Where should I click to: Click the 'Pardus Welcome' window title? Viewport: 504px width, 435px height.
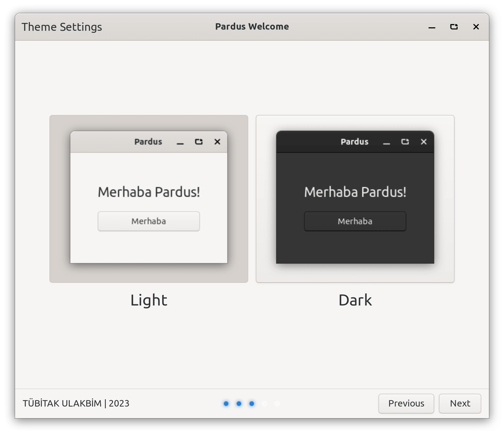click(252, 26)
